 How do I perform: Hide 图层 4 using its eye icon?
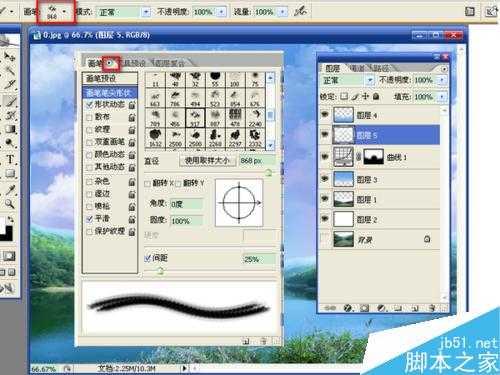[325, 115]
